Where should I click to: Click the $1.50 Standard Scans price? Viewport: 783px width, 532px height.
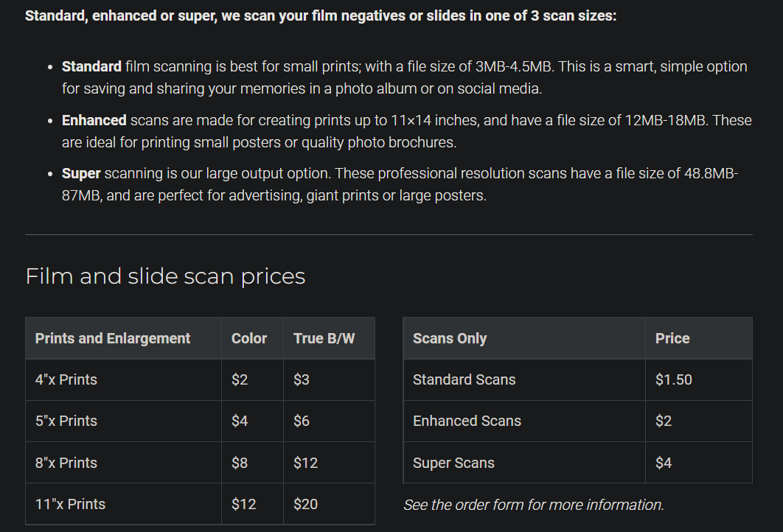click(x=674, y=379)
